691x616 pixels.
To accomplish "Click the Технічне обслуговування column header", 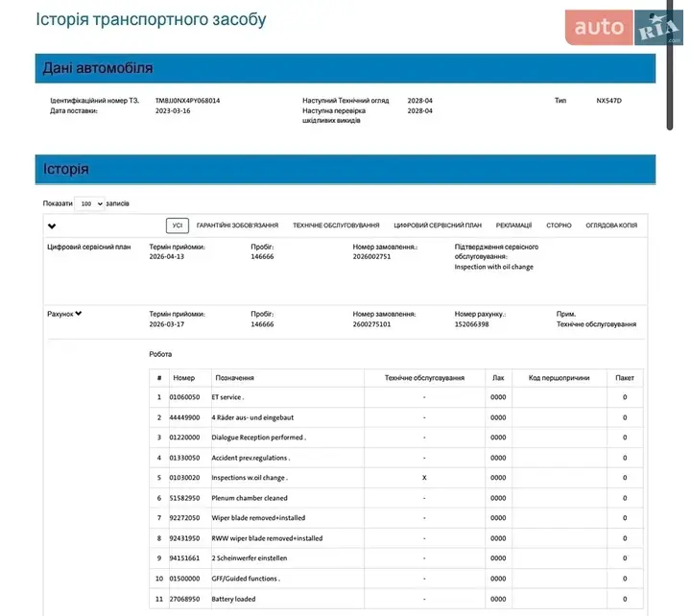I will (x=424, y=378).
